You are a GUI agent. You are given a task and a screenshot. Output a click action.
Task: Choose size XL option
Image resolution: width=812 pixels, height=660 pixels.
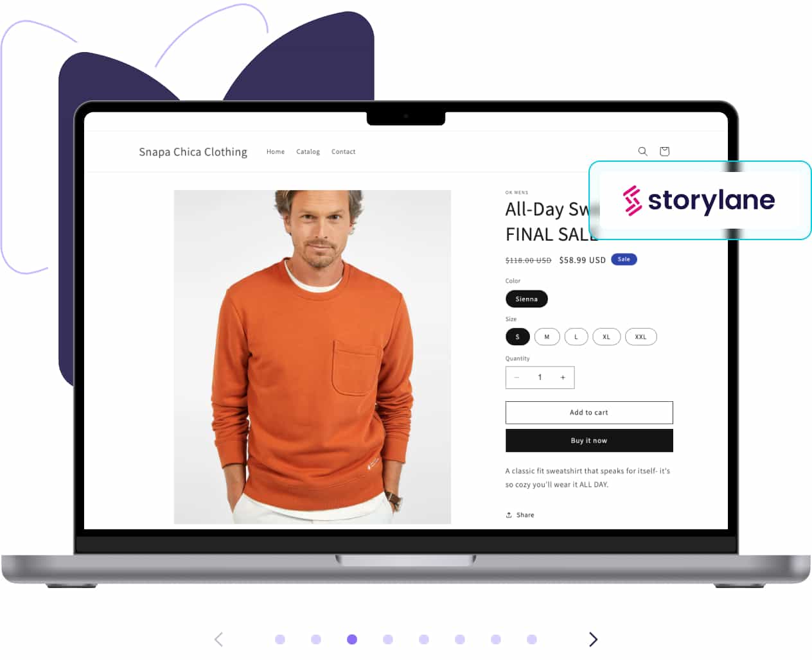click(606, 337)
